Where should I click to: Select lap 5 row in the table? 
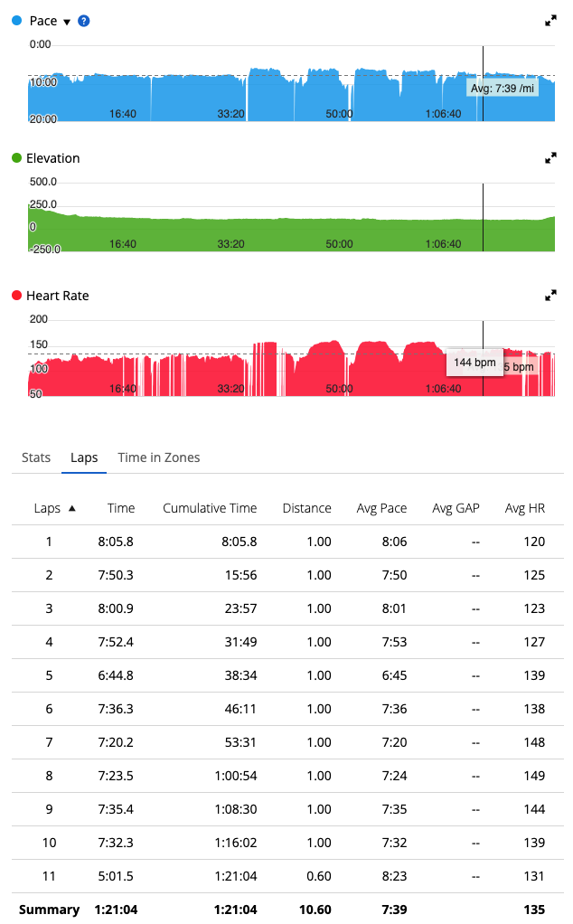pos(288,675)
